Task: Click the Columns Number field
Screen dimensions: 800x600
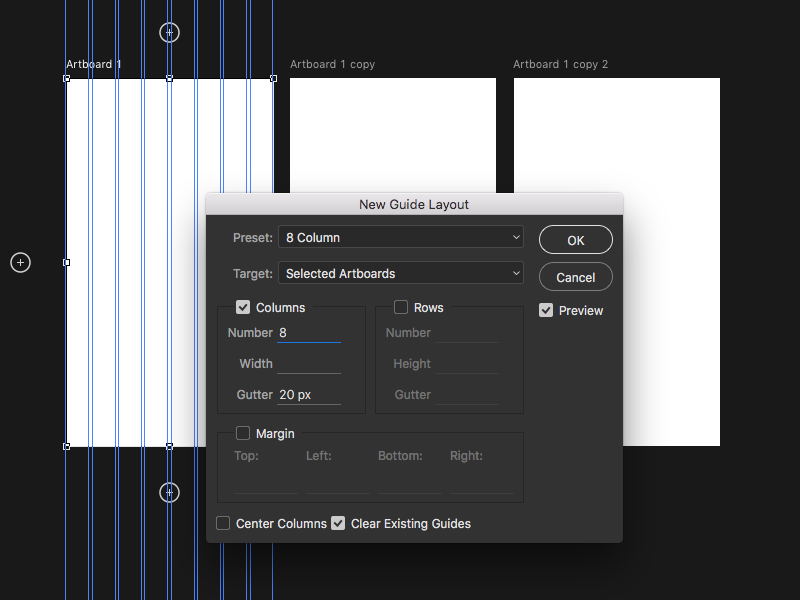Action: 309,333
